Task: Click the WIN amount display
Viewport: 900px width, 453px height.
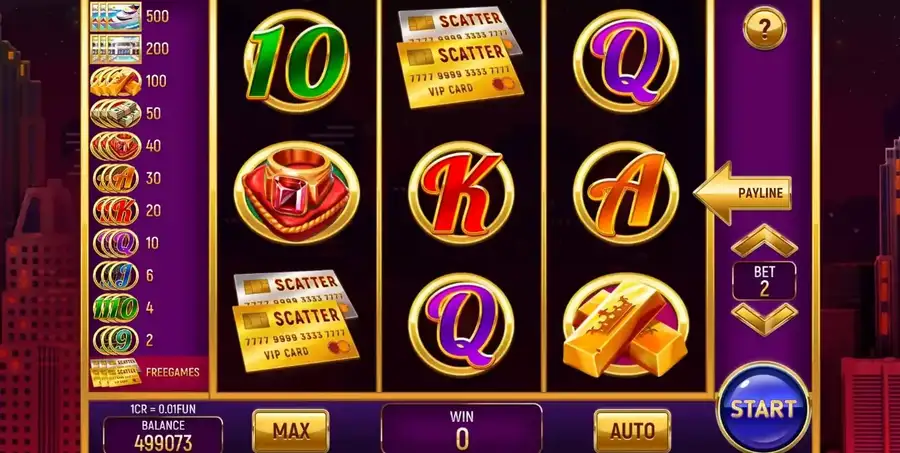Action: tap(461, 428)
